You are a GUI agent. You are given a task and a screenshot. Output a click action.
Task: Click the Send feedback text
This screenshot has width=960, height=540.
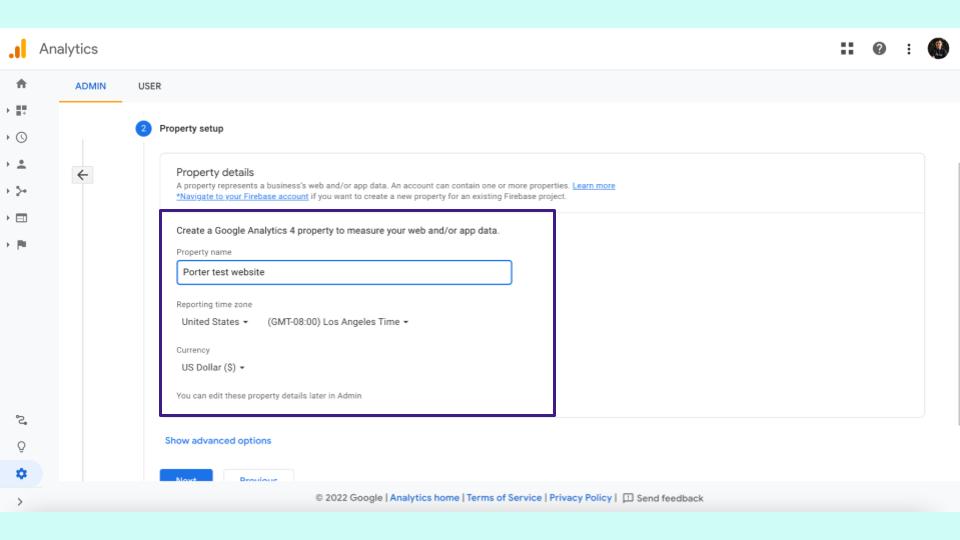point(670,498)
